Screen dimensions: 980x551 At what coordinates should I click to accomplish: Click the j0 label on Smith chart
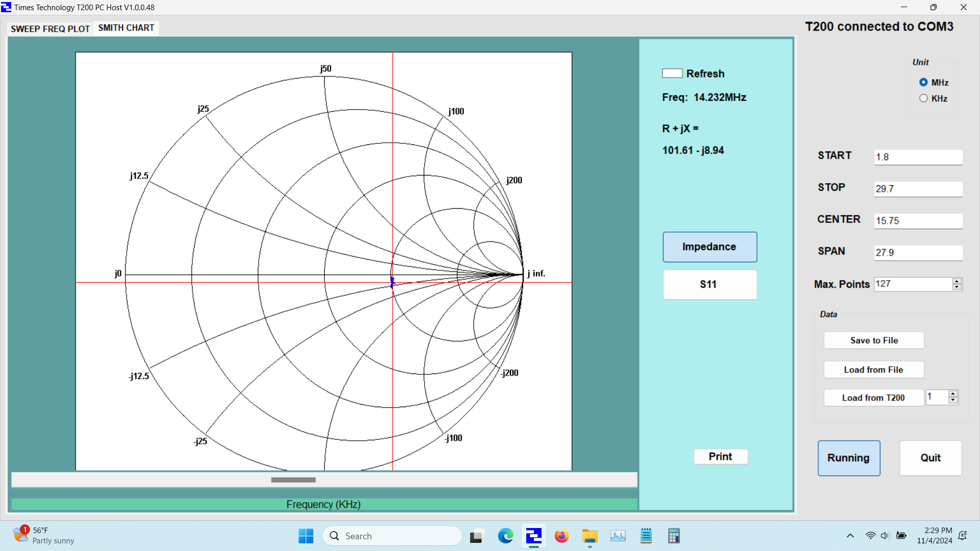pyautogui.click(x=118, y=273)
